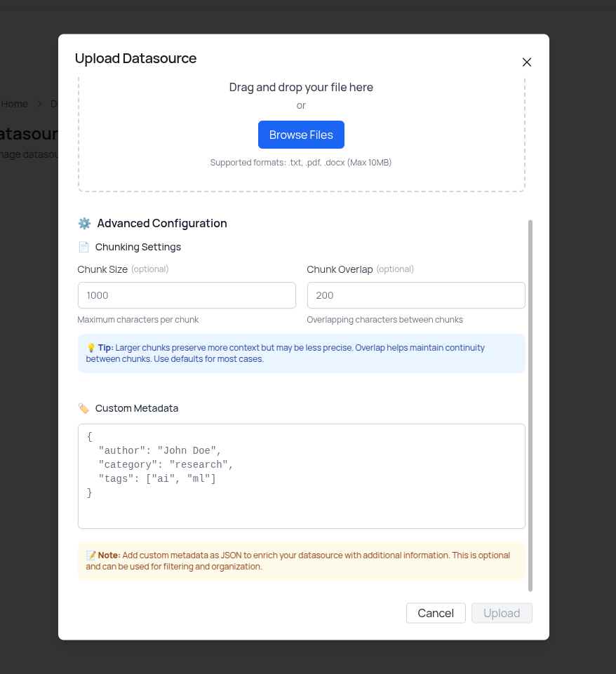Click the memo icon in the Note box

[91, 555]
